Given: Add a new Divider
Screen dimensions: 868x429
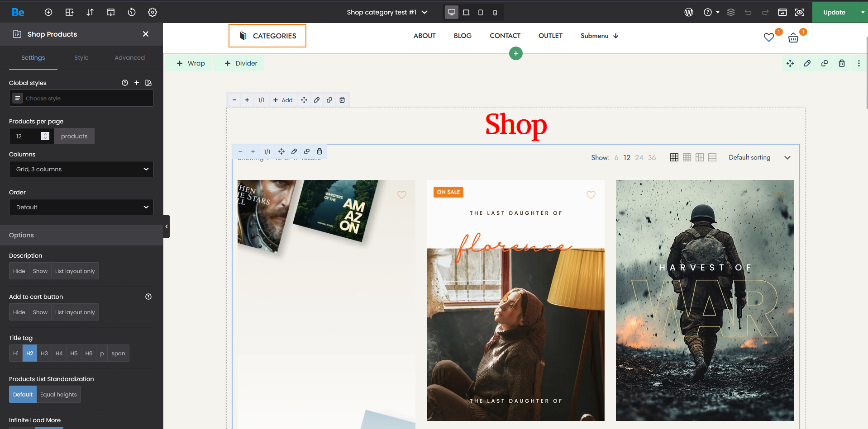Looking at the screenshot, I should (x=241, y=63).
